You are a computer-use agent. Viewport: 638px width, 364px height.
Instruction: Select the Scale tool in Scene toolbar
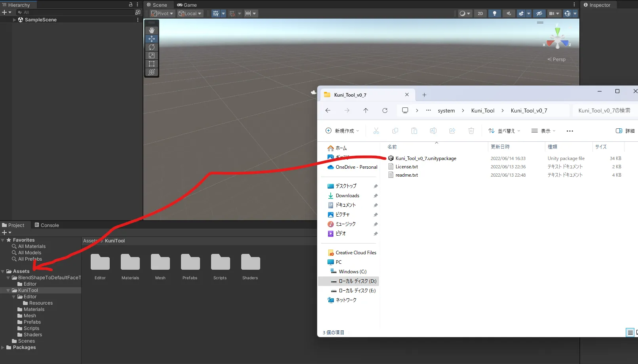point(152,55)
